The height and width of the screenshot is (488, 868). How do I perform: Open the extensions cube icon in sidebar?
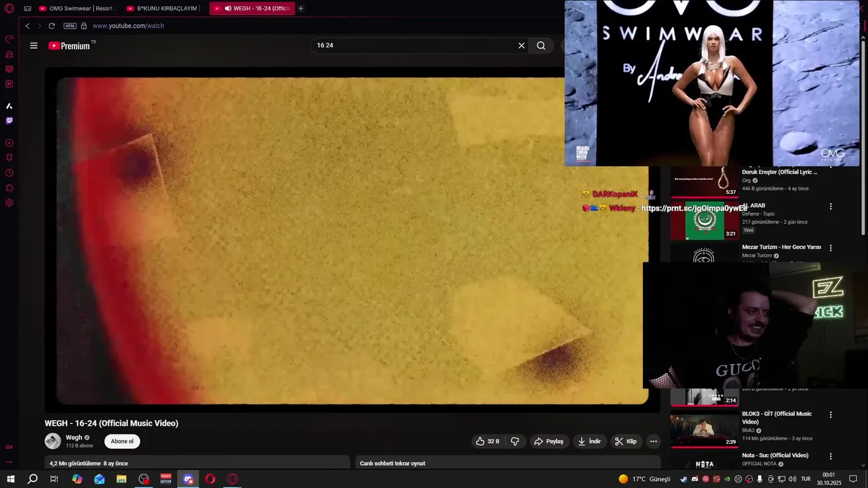tap(9, 188)
